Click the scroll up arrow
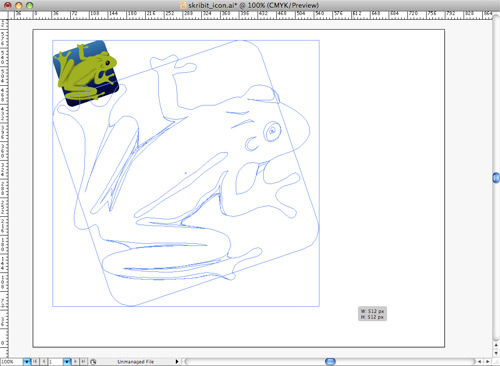Image resolution: width=500 pixels, height=366 pixels. click(496, 345)
